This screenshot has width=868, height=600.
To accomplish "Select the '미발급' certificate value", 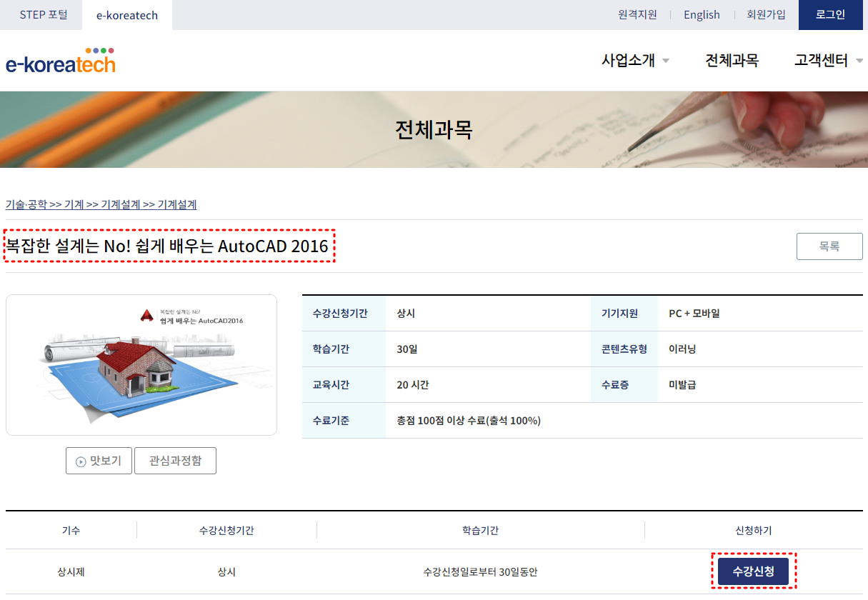I will 682,385.
